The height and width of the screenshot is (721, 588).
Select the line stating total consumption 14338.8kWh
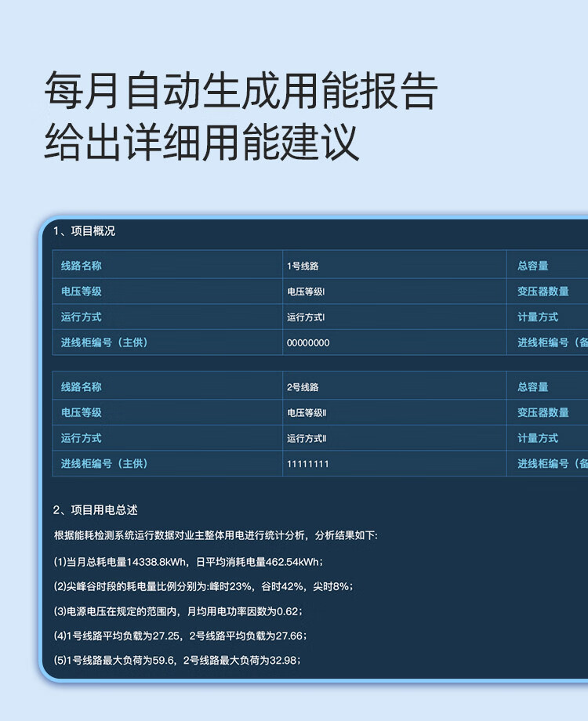(188, 562)
